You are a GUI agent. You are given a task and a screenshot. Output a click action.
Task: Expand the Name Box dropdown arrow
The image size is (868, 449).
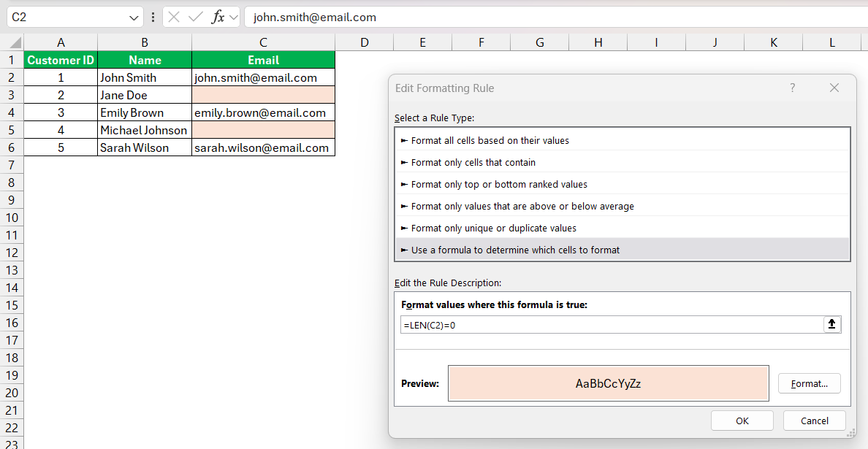pyautogui.click(x=134, y=18)
